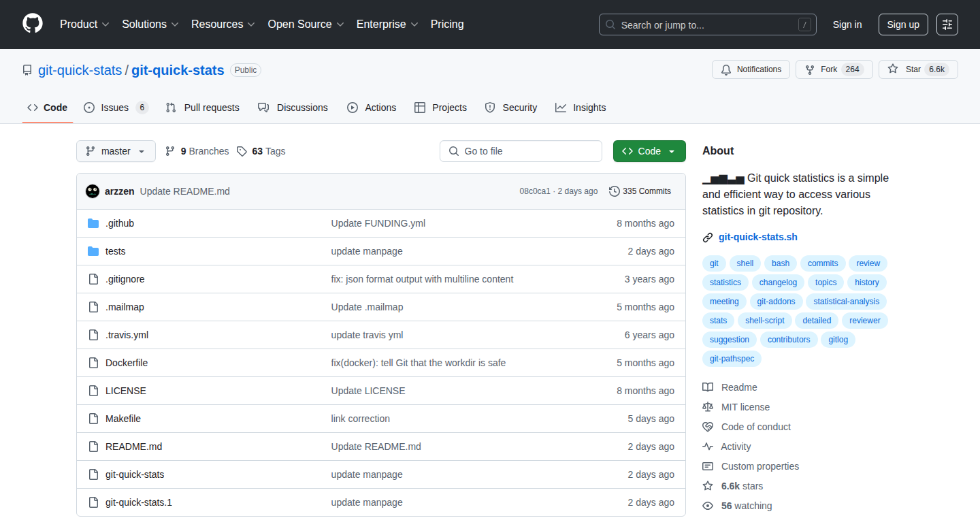The width and height of the screenshot is (980, 518).
Task: Click the watching eye icon
Action: pos(708,506)
